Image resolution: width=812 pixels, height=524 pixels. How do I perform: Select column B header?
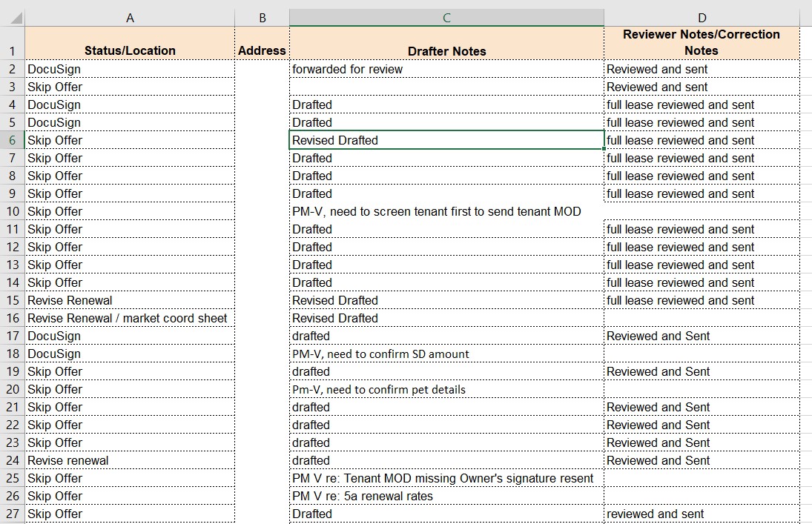(x=262, y=18)
